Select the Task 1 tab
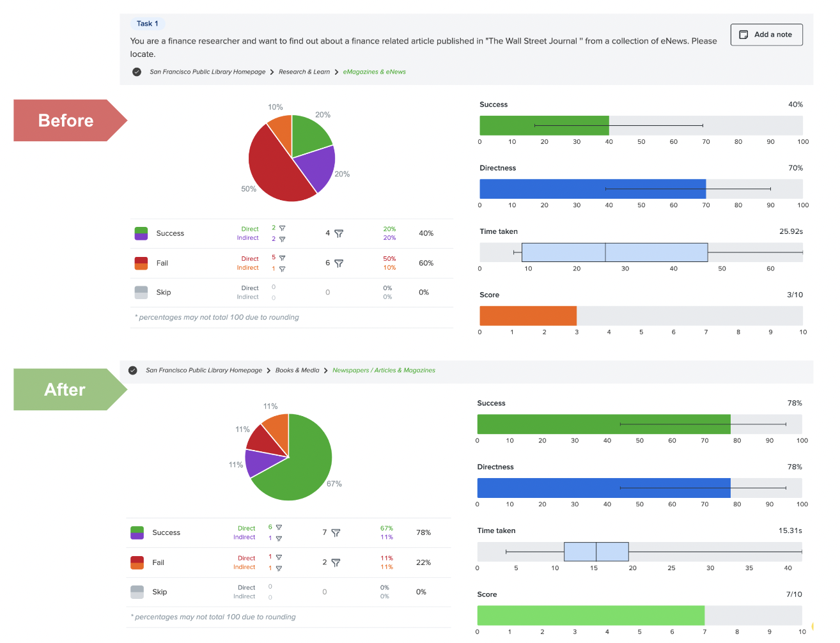Viewport: 840px width, 643px height. coord(148,23)
